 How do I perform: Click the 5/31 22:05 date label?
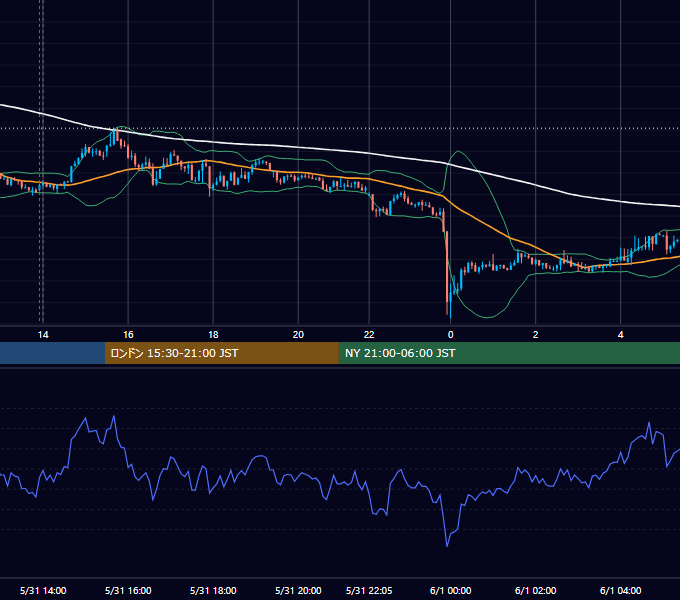click(369, 590)
